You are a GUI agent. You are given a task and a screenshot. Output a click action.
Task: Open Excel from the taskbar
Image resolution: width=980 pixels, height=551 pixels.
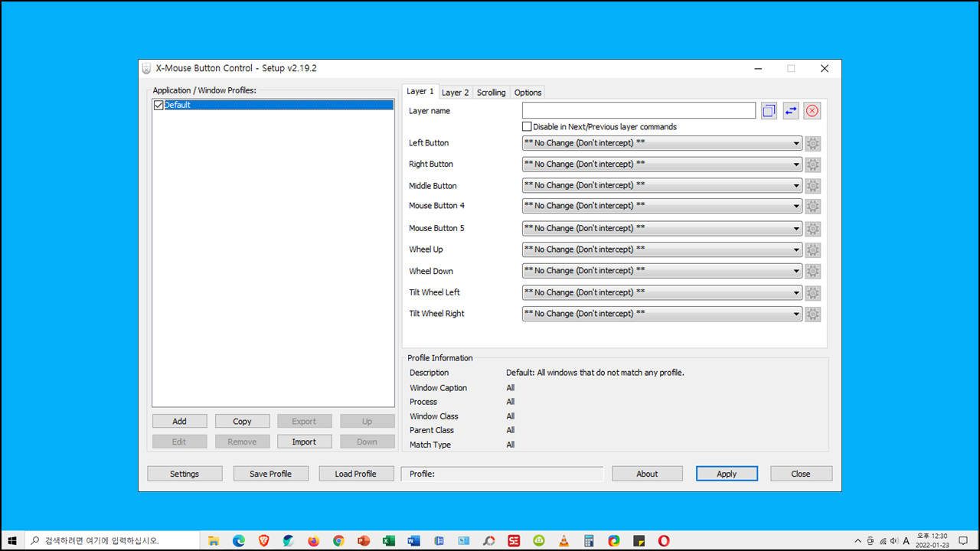389,540
